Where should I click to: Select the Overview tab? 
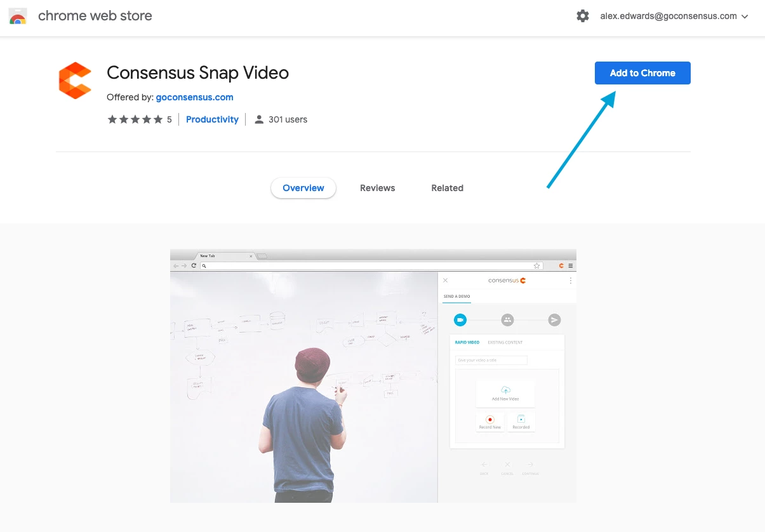coord(303,188)
